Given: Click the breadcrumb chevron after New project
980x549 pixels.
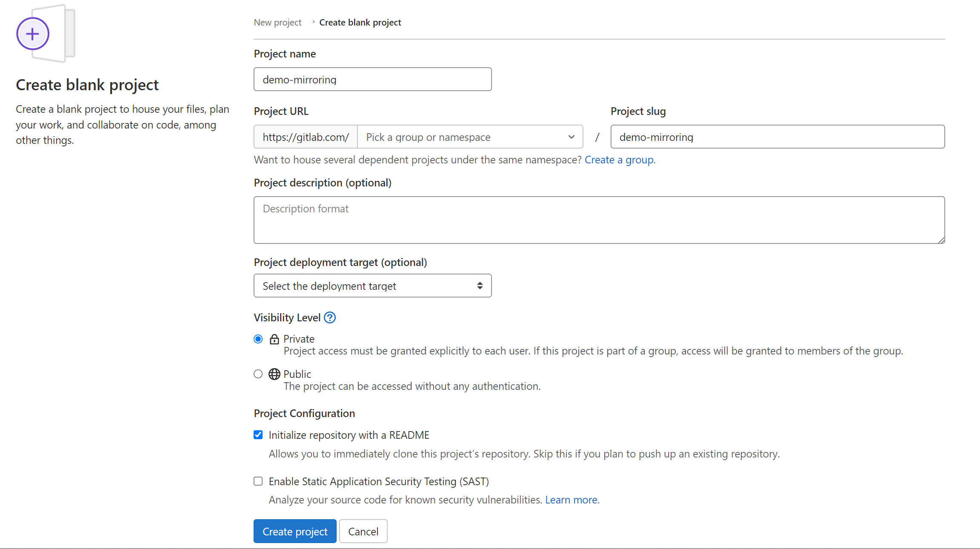Looking at the screenshot, I should (313, 22).
